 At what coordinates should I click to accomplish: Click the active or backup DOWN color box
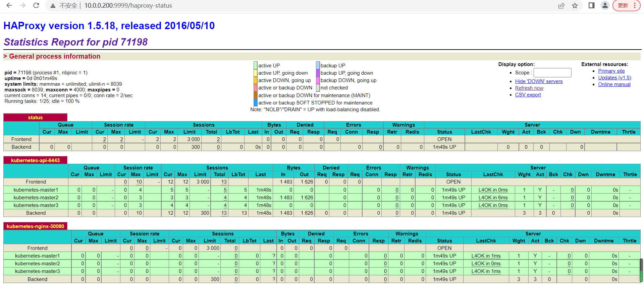256,87
